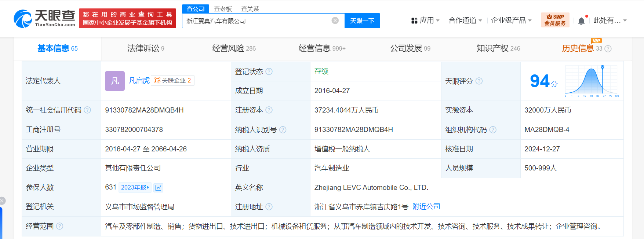Expand the 企业级产品 dropdown

530,21
